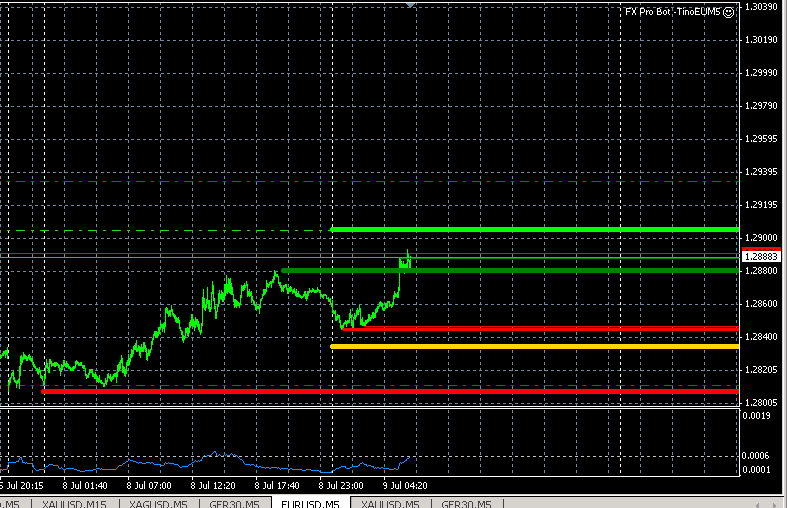Select the red line near 1.28400
The width and height of the screenshot is (787, 508).
pos(540,329)
